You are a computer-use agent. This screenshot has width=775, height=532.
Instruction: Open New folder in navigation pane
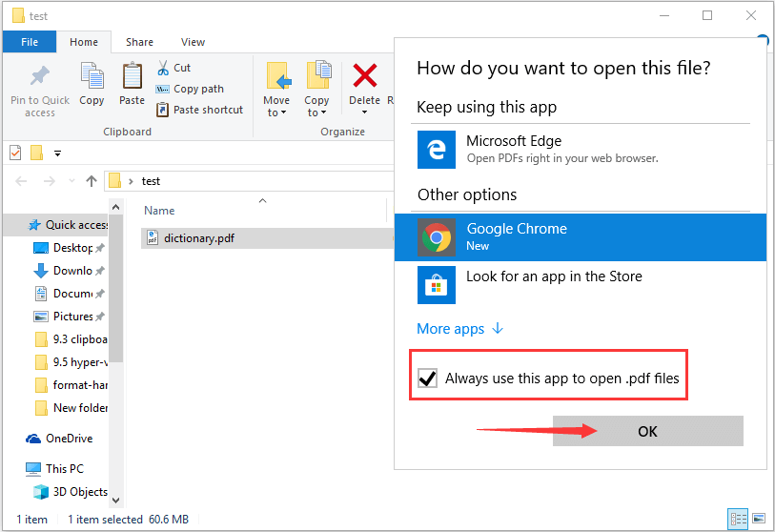coord(71,408)
